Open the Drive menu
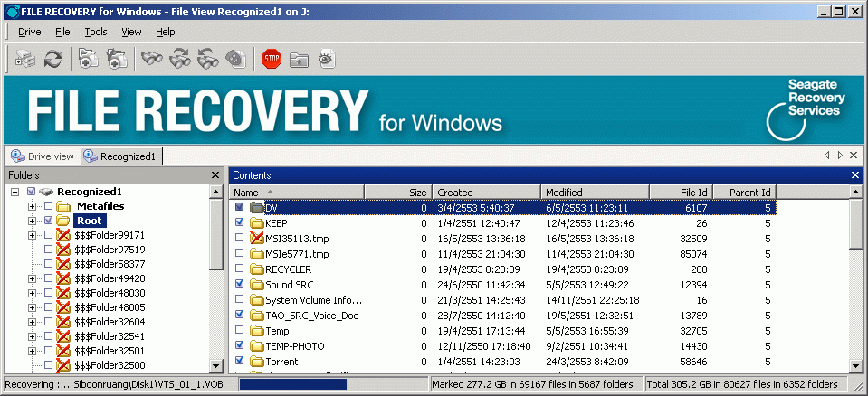Image resolution: width=868 pixels, height=396 pixels. [29, 32]
